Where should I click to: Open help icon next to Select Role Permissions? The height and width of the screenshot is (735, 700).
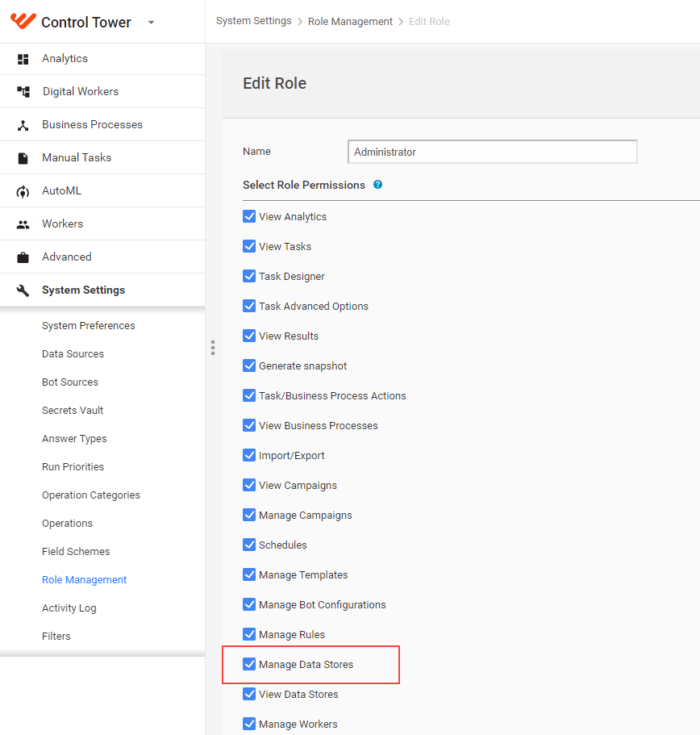click(x=377, y=185)
